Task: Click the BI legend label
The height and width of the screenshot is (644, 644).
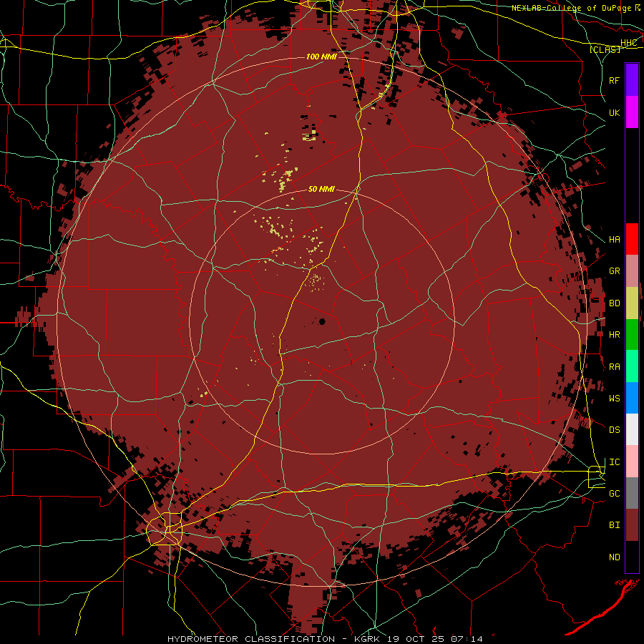Action: coord(614,525)
